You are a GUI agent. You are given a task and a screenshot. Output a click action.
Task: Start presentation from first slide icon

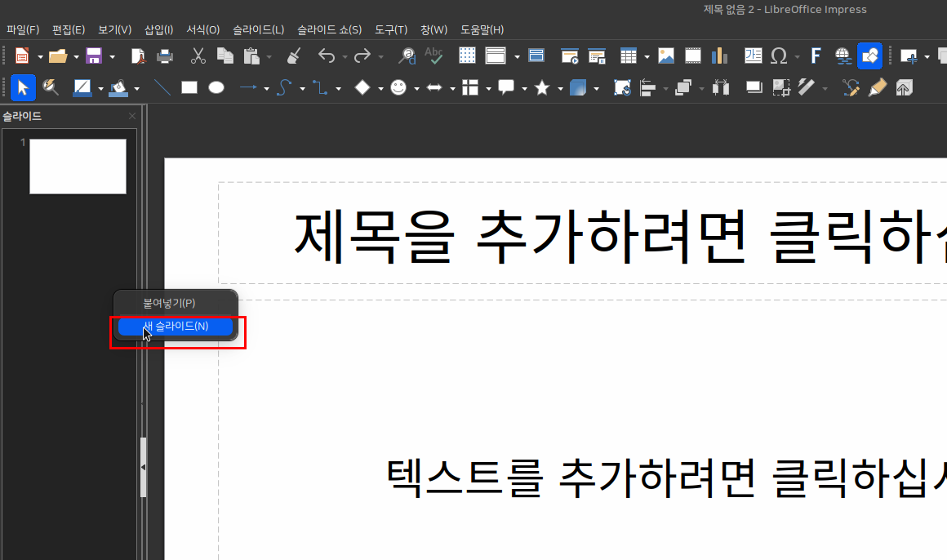pyautogui.click(x=570, y=56)
